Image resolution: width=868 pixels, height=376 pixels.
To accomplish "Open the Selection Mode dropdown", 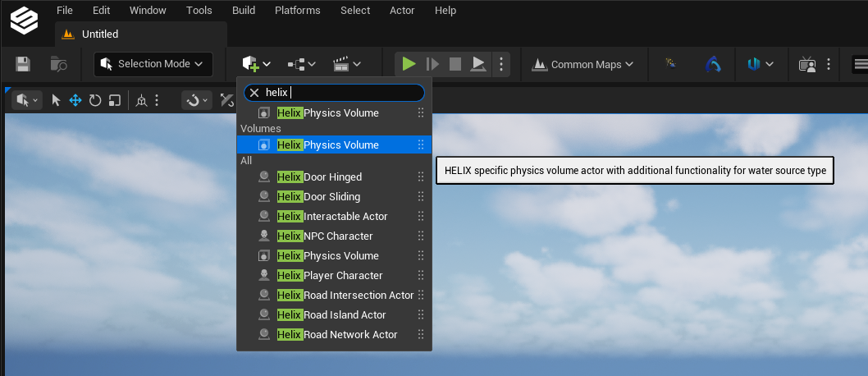I will tap(153, 64).
